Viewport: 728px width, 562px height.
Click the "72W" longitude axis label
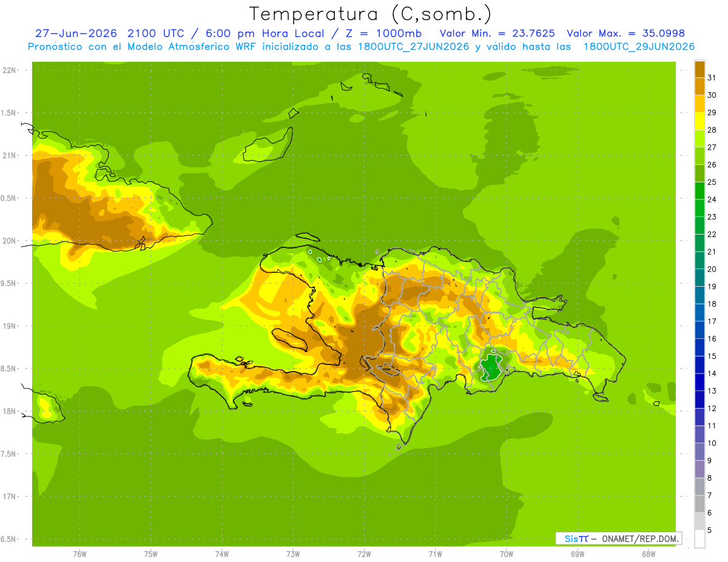click(364, 554)
